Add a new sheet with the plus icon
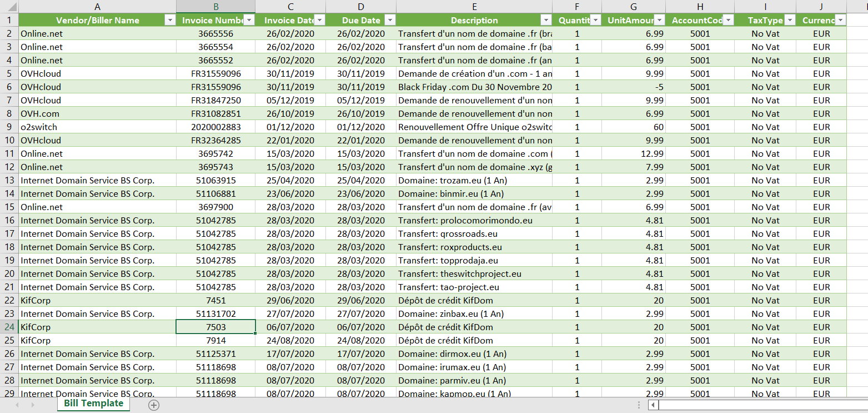The image size is (868, 413). click(154, 405)
